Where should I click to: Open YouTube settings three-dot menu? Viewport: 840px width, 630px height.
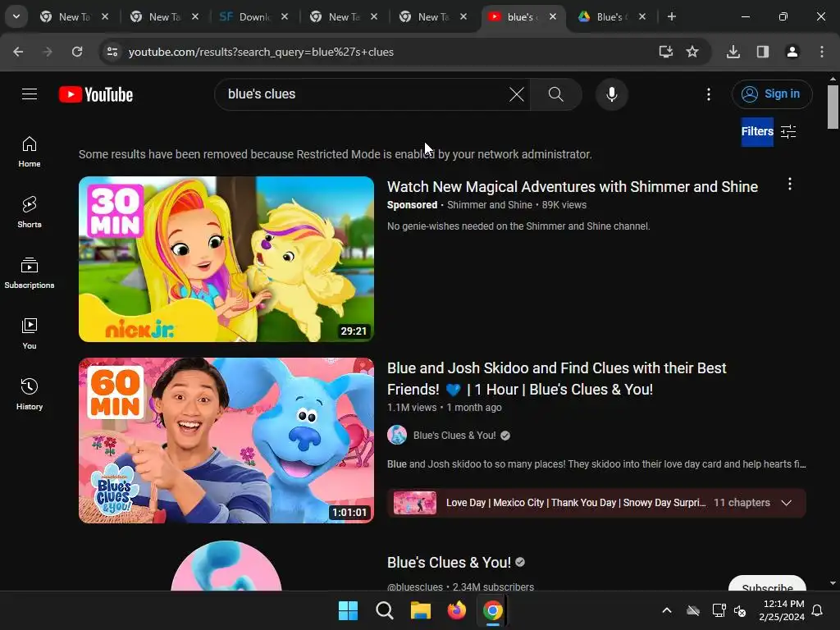pos(708,94)
